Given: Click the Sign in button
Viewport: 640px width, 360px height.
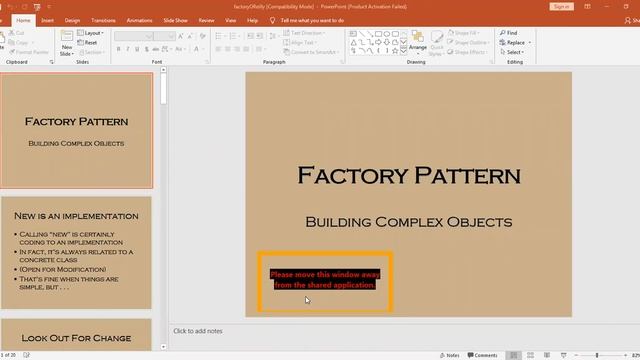Looking at the screenshot, I should pyautogui.click(x=562, y=7).
